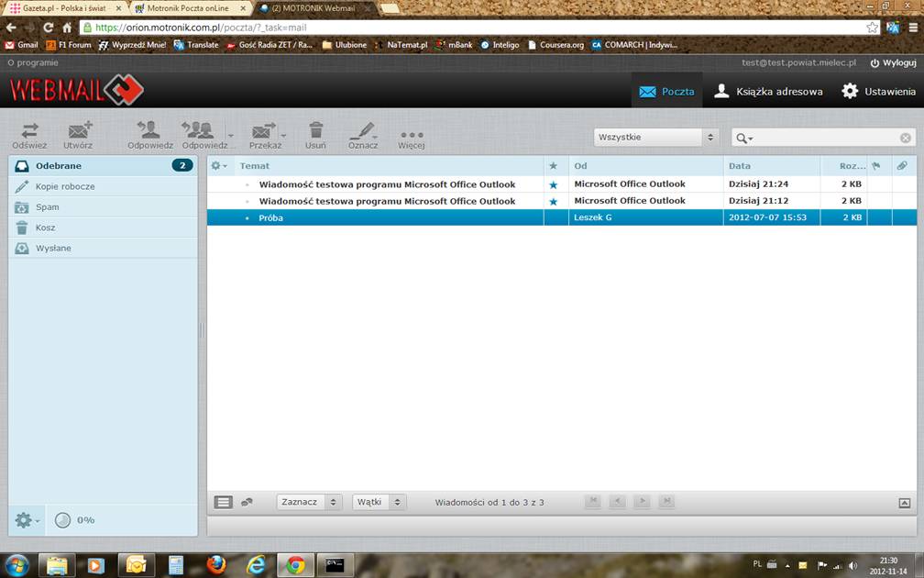The width and height of the screenshot is (924, 578).
Task: Open the Zaznacz selection dropdown
Action: coord(309,502)
